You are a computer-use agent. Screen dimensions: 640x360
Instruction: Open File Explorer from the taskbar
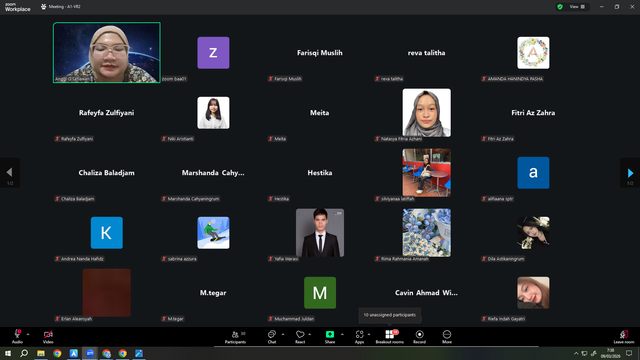pos(41,353)
